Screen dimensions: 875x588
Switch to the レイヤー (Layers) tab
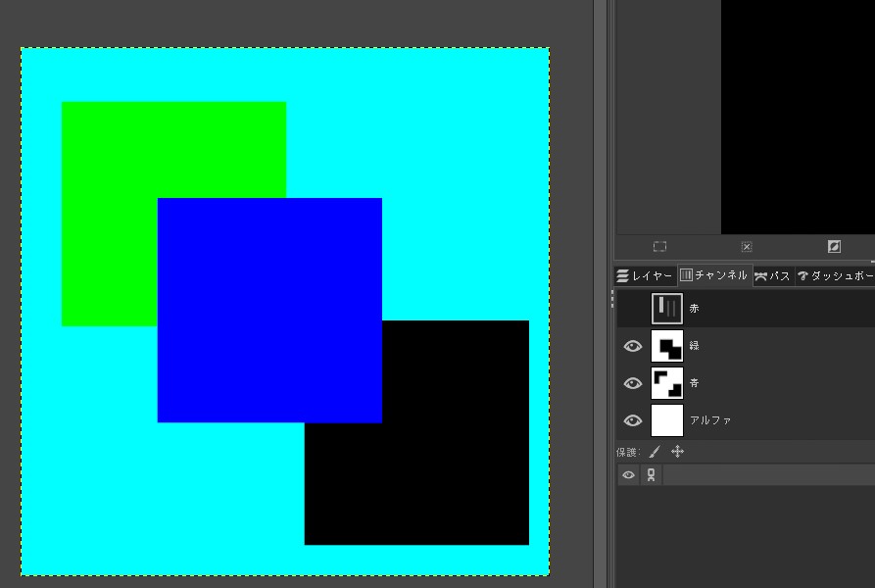pos(646,276)
